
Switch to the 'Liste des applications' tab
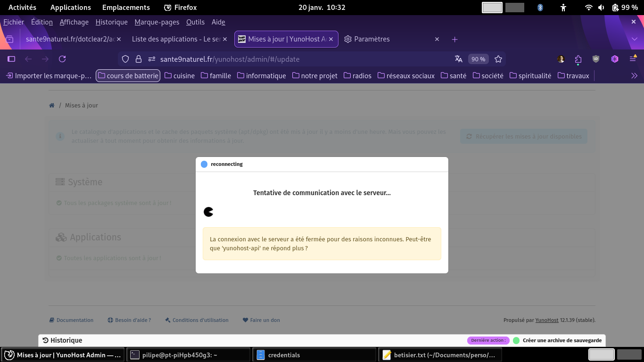pos(176,39)
